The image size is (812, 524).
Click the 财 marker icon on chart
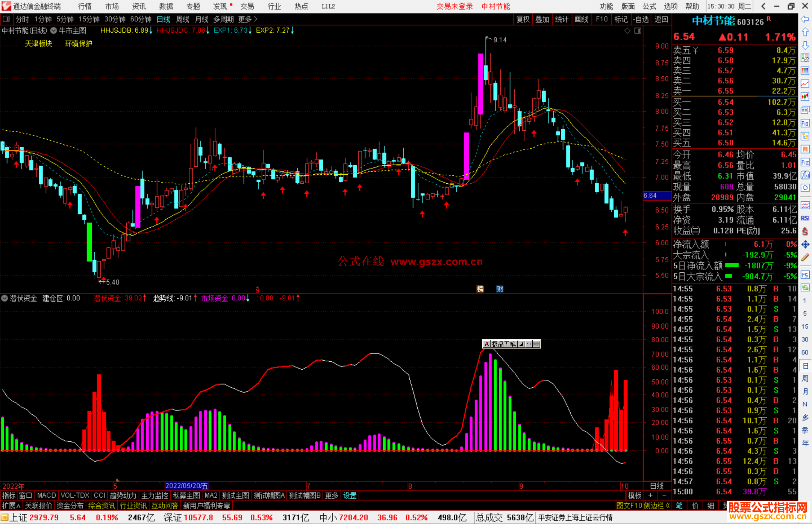500,289
